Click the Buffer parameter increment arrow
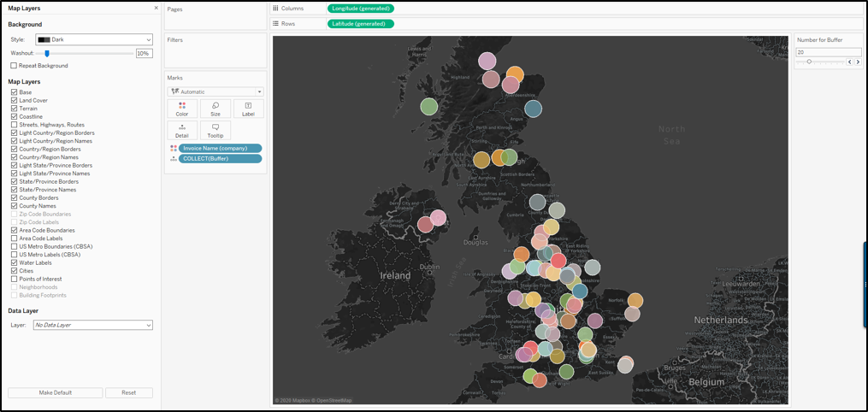 858,62
